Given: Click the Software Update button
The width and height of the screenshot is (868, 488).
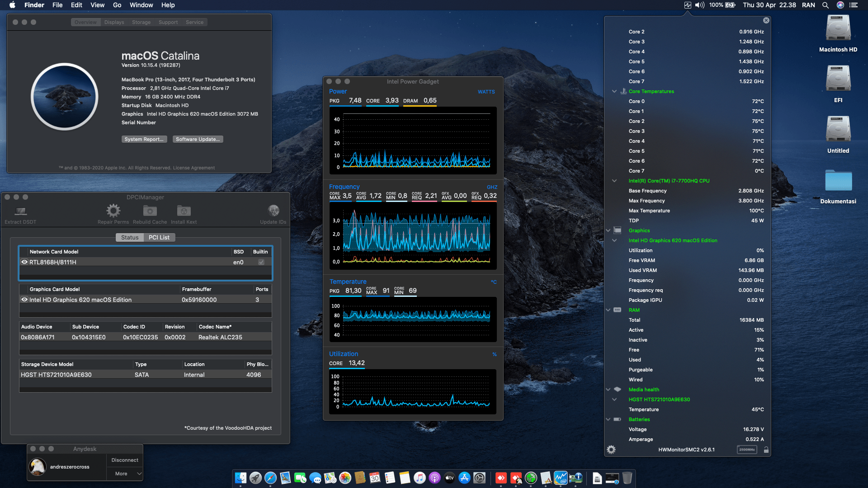Looking at the screenshot, I should [198, 139].
